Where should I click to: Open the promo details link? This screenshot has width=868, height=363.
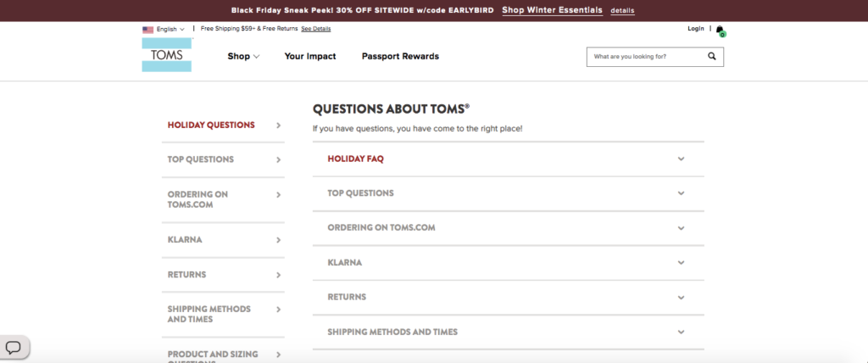click(x=622, y=11)
